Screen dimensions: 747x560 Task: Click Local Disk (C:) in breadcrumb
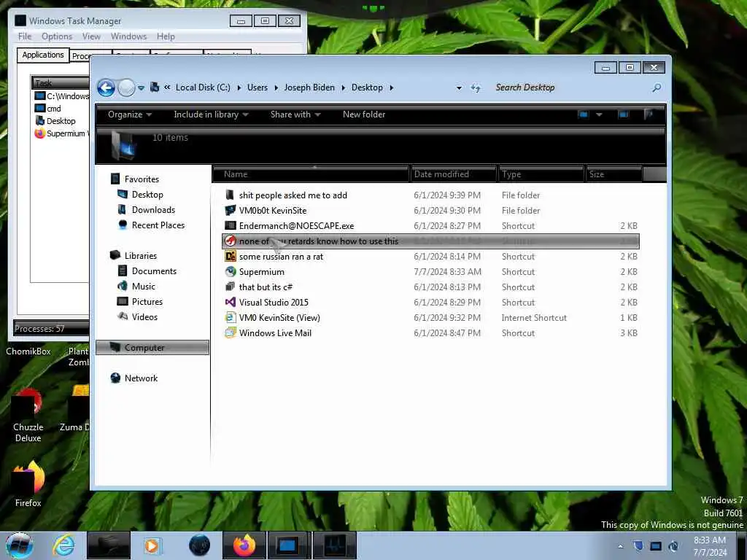203,87
